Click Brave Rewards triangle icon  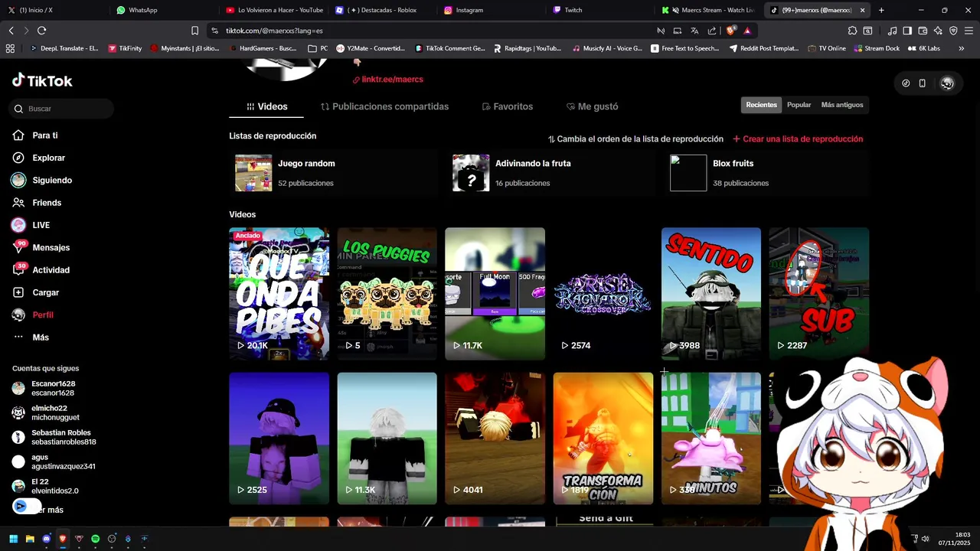(747, 31)
